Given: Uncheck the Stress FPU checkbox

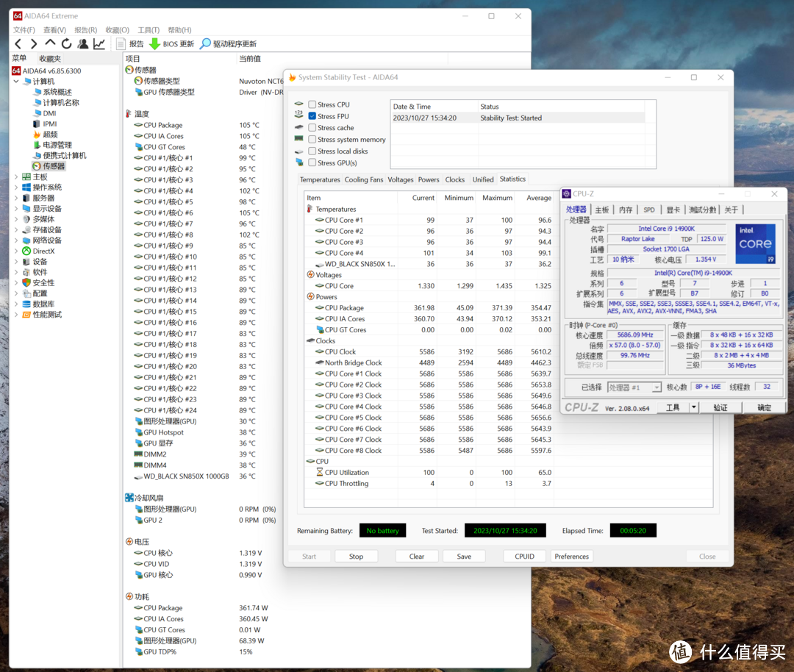Looking at the screenshot, I should tap(312, 116).
